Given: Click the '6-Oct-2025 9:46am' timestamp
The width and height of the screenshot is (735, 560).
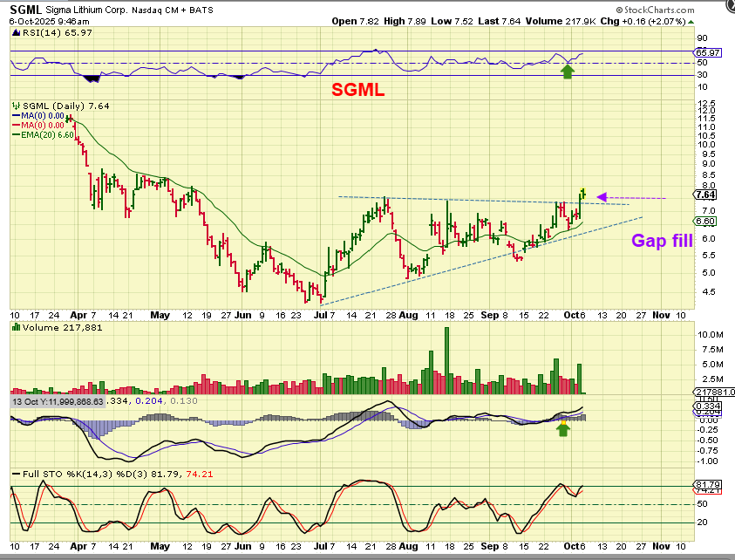Looking at the screenshot, I should pyautogui.click(x=49, y=22).
